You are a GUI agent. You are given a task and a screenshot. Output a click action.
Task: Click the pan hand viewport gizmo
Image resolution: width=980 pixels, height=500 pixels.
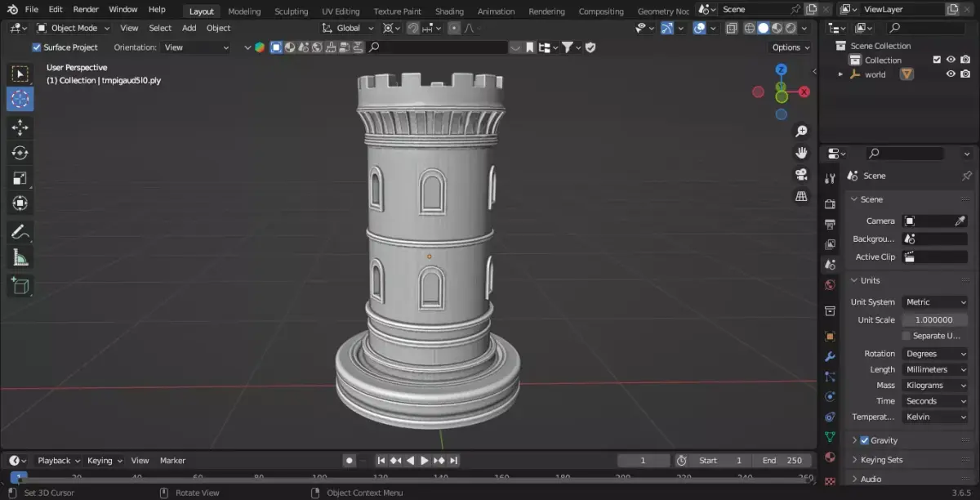click(801, 153)
